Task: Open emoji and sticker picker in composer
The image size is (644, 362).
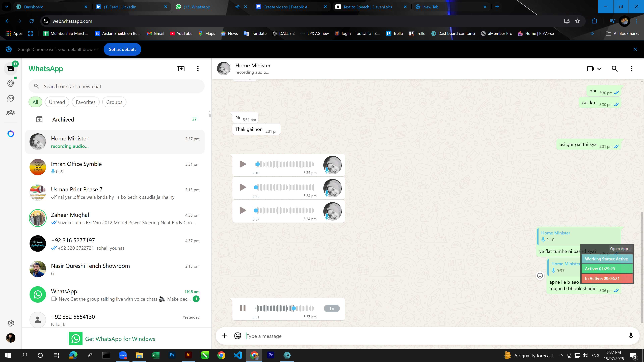Action: tap(237, 336)
